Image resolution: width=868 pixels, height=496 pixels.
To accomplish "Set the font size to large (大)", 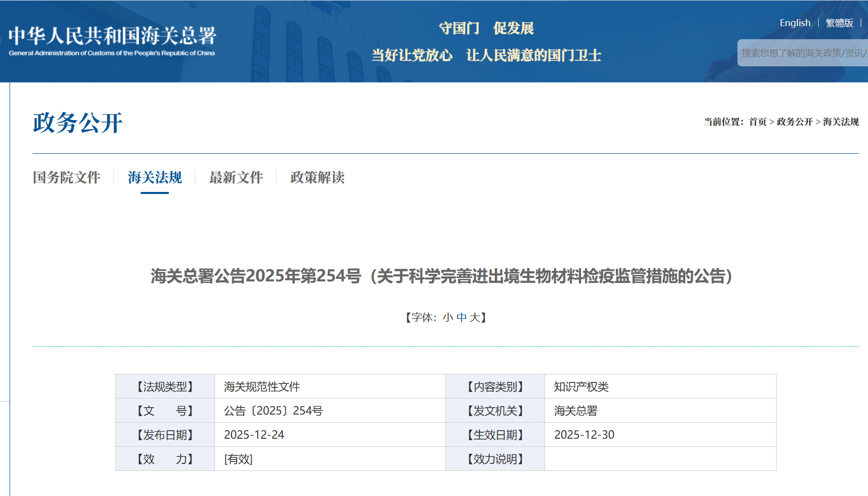I will tap(474, 318).
